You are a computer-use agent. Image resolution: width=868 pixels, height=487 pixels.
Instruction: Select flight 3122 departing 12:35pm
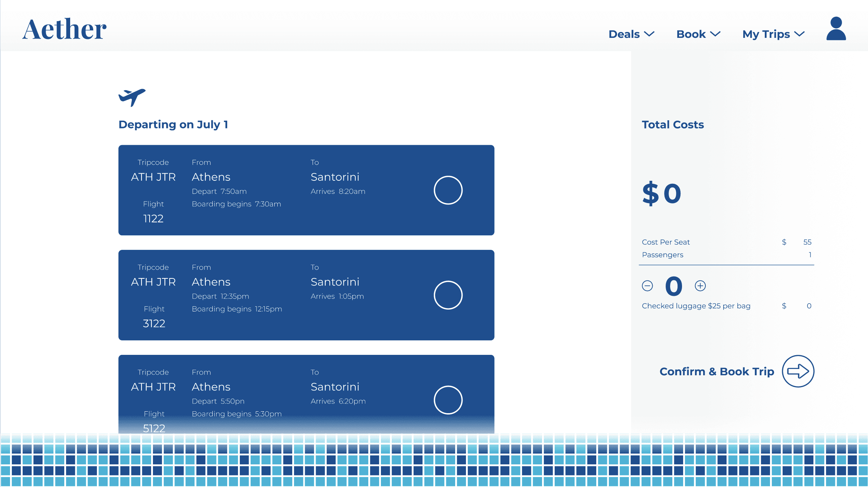448,295
